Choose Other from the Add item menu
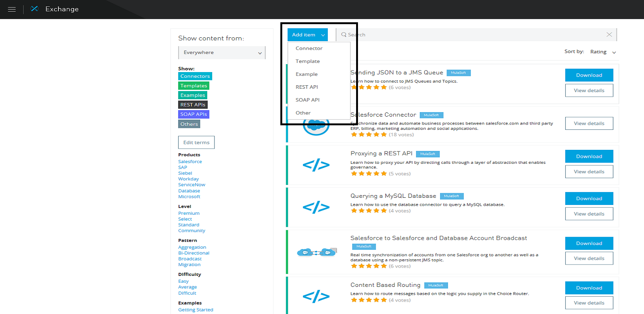 [x=303, y=113]
